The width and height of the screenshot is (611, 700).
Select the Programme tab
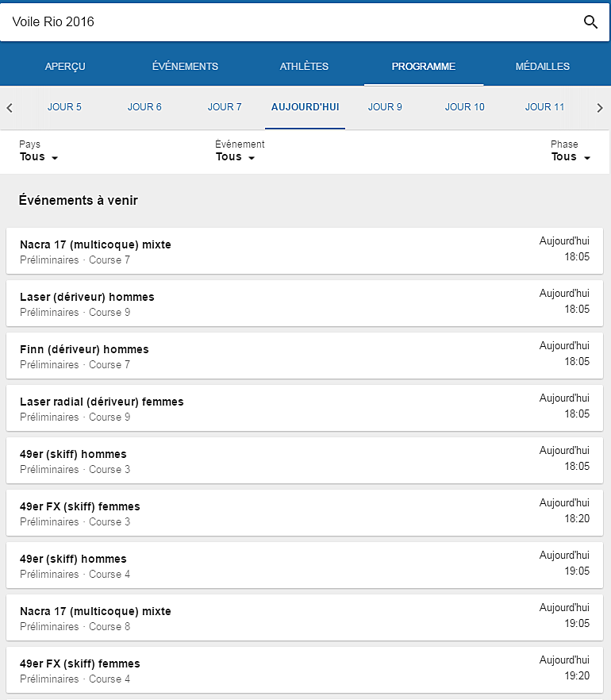click(x=424, y=66)
